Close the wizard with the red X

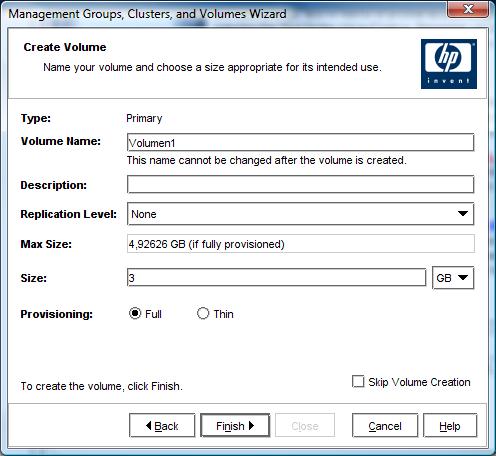coord(468,9)
